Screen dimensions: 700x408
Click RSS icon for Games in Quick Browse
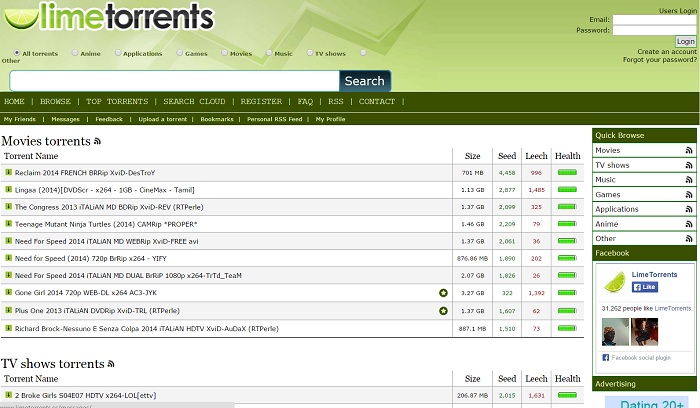688,195
